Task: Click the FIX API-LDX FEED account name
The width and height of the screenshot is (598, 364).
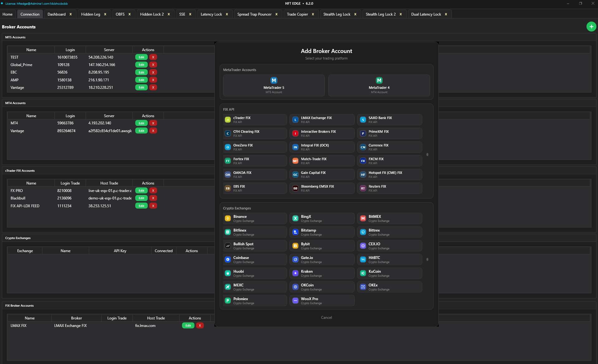Action: pos(25,206)
